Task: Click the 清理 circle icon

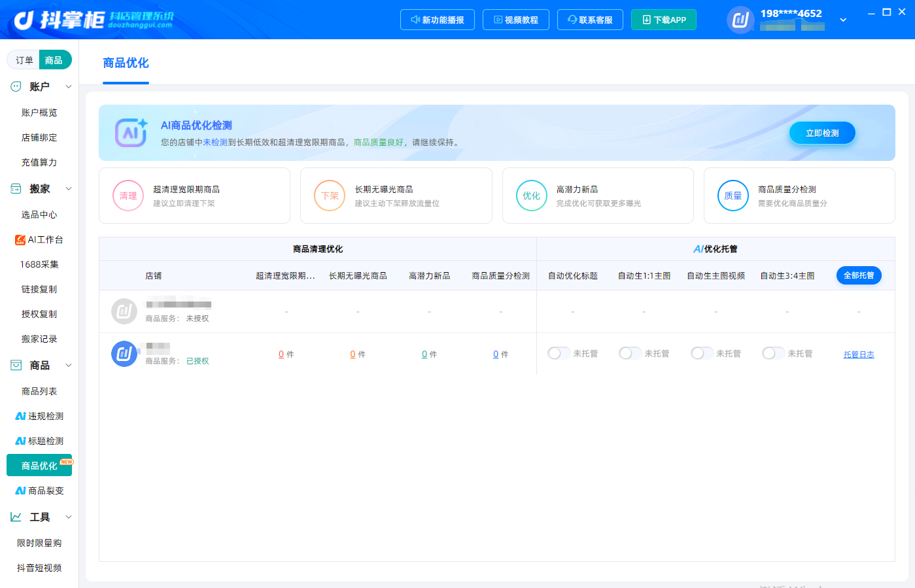Action: (128, 196)
